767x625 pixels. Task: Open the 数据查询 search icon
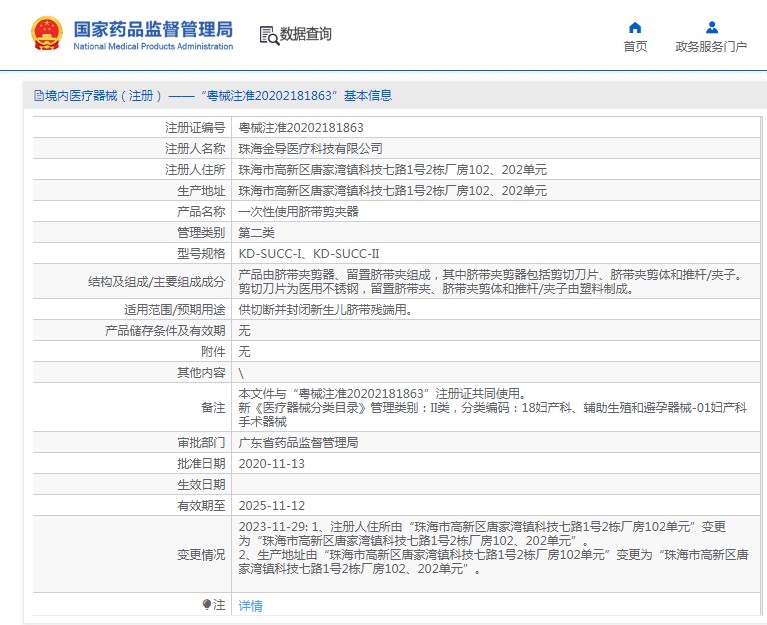pyautogui.click(x=269, y=35)
